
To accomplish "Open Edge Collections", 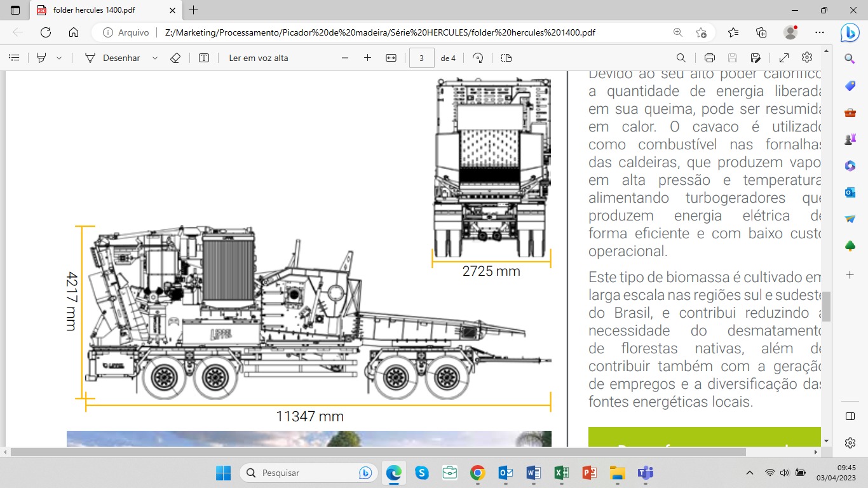I will (x=762, y=32).
